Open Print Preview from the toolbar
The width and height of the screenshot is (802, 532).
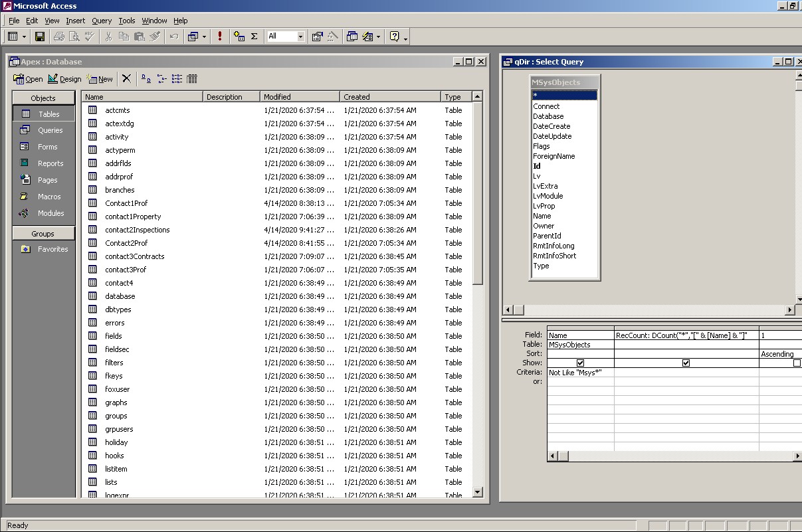(x=74, y=37)
